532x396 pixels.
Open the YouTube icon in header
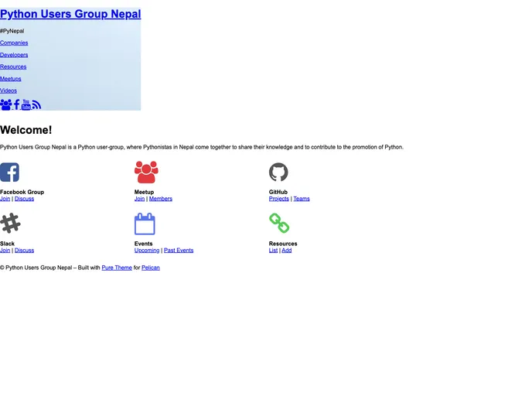click(x=26, y=104)
